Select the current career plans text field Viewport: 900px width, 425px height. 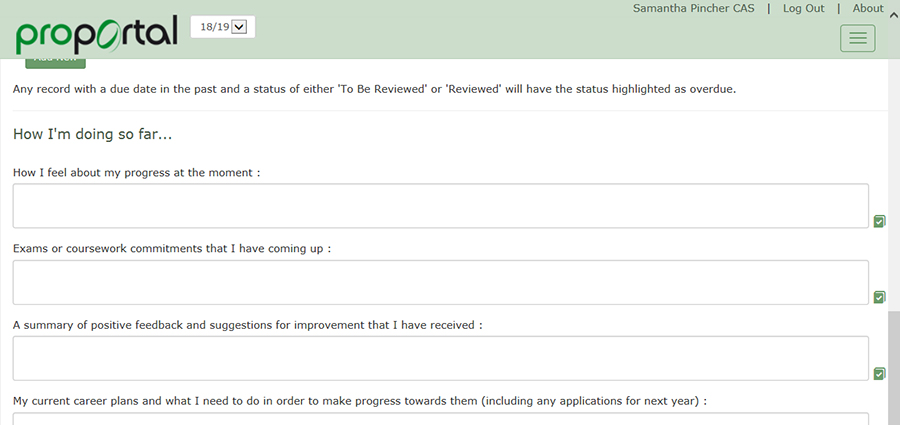tap(440, 418)
